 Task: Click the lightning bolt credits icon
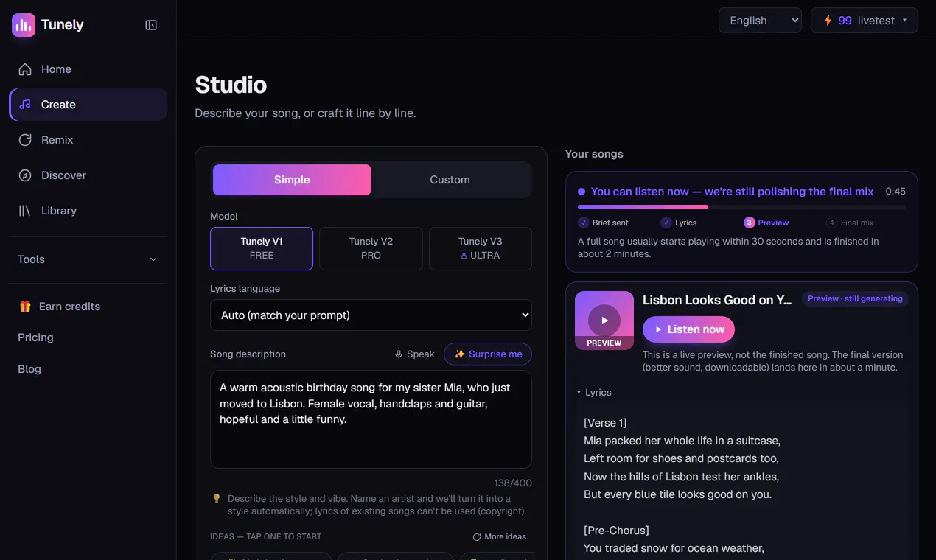pyautogui.click(x=828, y=21)
